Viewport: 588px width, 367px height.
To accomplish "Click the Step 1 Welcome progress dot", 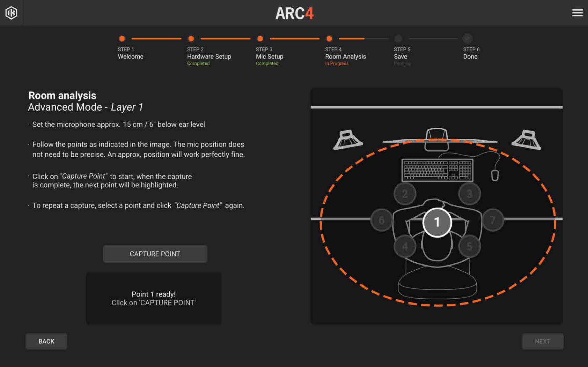I will tap(122, 39).
